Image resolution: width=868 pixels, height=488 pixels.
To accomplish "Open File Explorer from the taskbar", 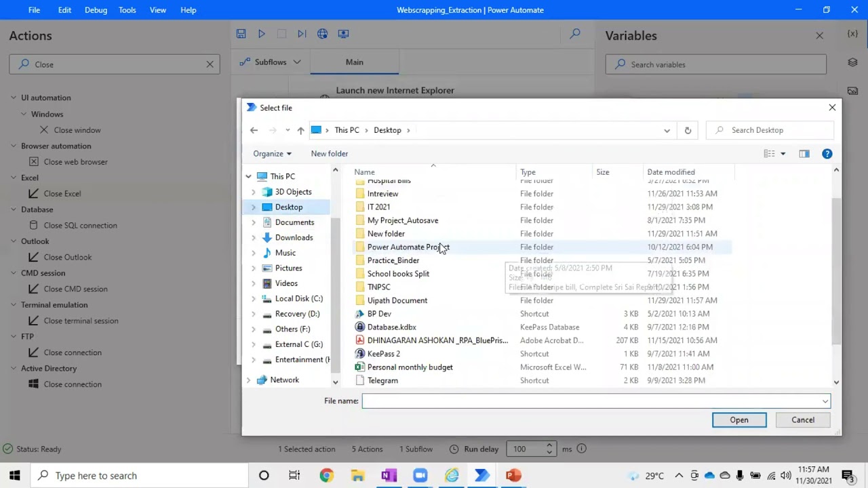I will (357, 476).
